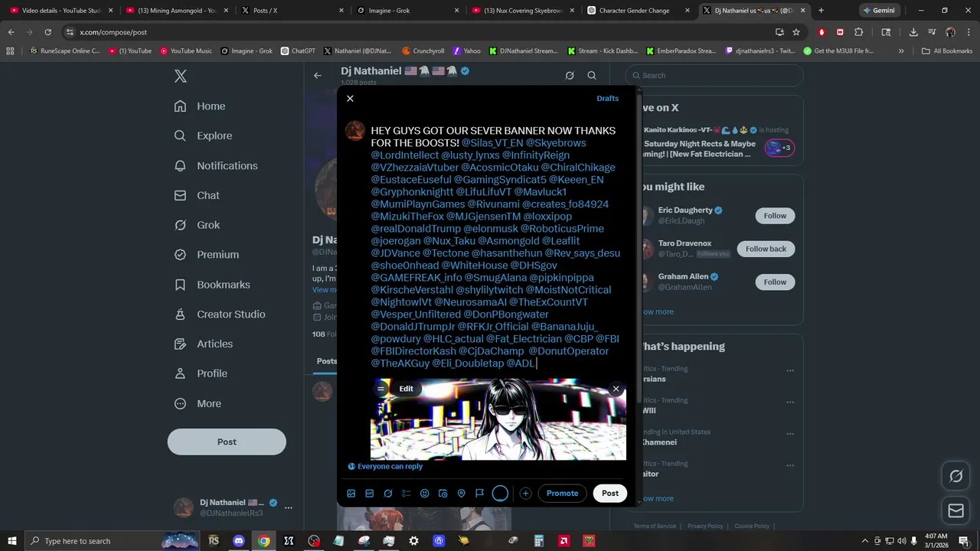Open Chat in the sidebar

[x=197, y=195]
